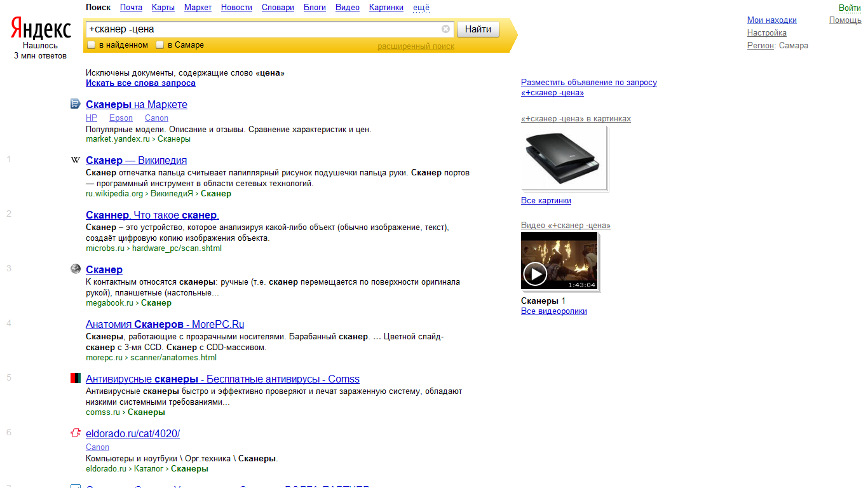Switch to Словари
Viewport: 868px width, 488px height.
click(278, 8)
